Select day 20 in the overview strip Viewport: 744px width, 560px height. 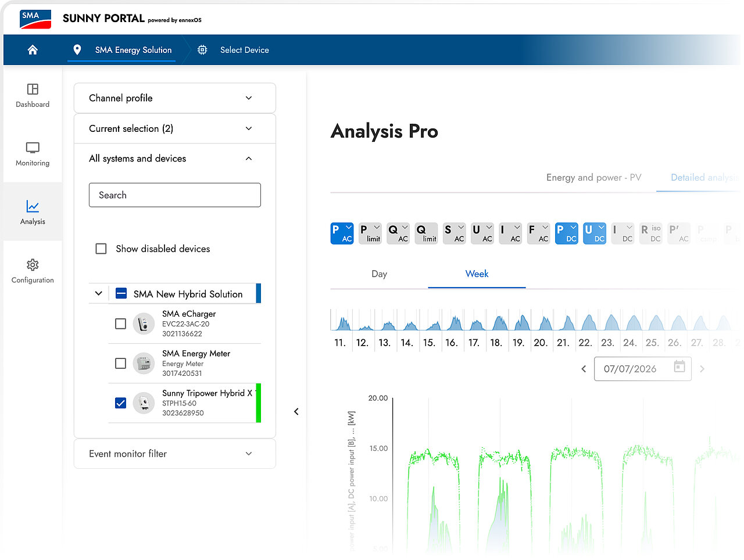pos(541,343)
